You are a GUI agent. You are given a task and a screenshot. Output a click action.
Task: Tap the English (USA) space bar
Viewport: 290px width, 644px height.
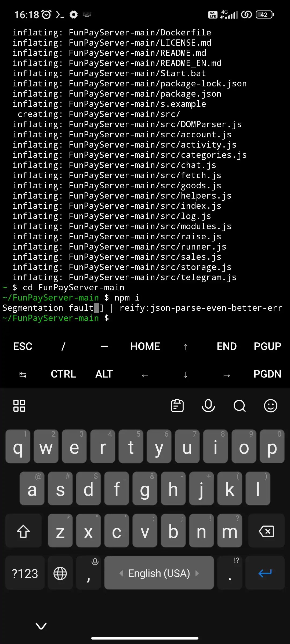[159, 573]
